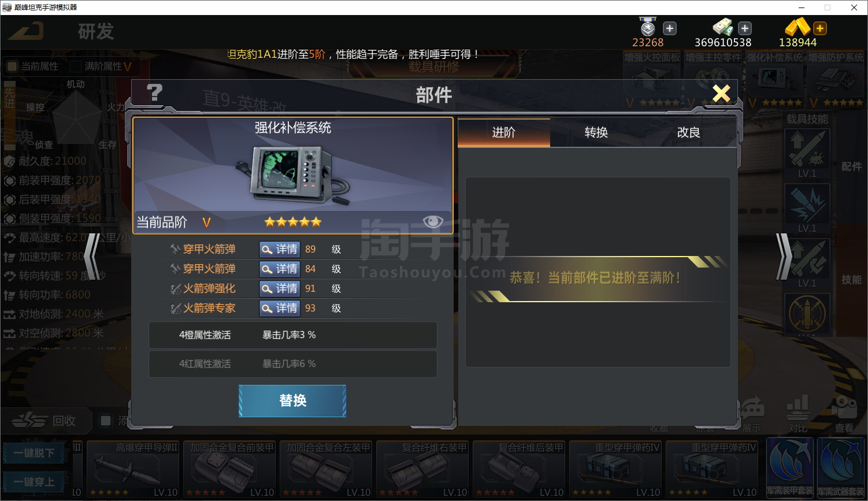
Task: Click the back arrow icon next to 研发
Action: click(27, 31)
